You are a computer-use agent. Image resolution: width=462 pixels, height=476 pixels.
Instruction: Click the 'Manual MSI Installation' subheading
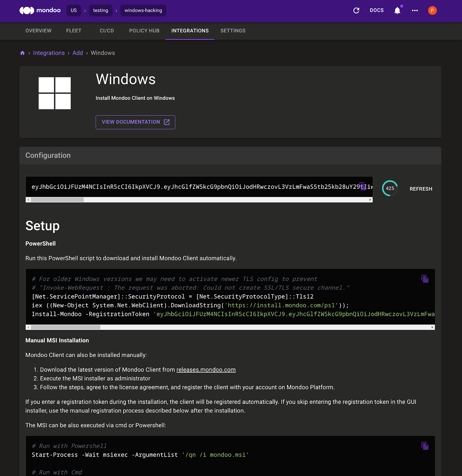click(x=57, y=340)
